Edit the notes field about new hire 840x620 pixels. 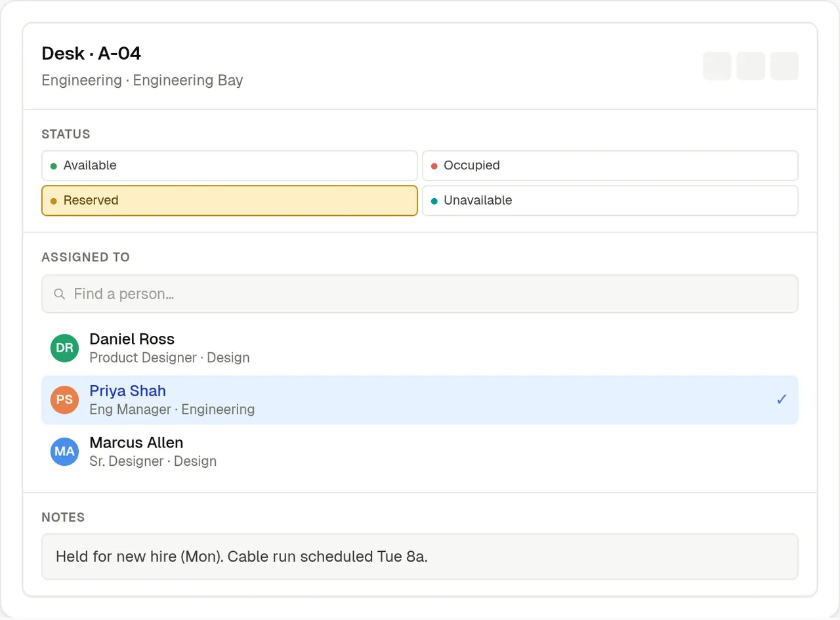pos(420,556)
